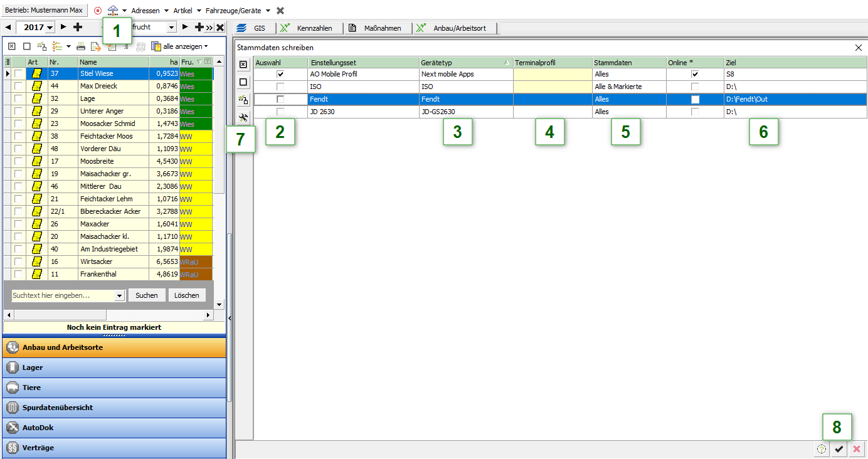
Task: Open help via the question mark icon
Action: [822, 449]
